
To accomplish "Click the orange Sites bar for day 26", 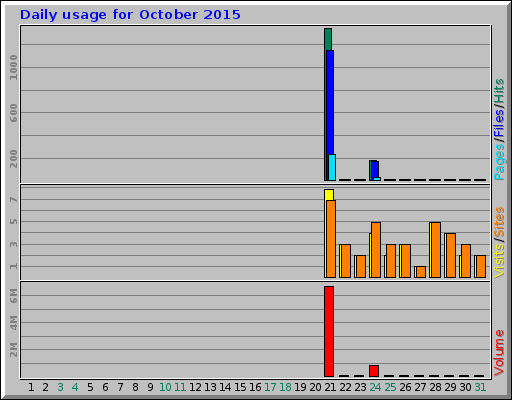I will click(406, 261).
